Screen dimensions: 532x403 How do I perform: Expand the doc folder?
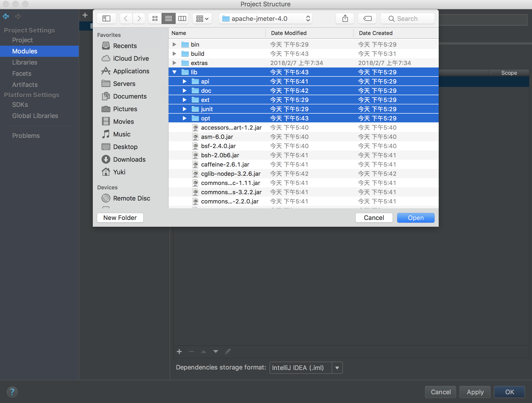pyautogui.click(x=184, y=91)
